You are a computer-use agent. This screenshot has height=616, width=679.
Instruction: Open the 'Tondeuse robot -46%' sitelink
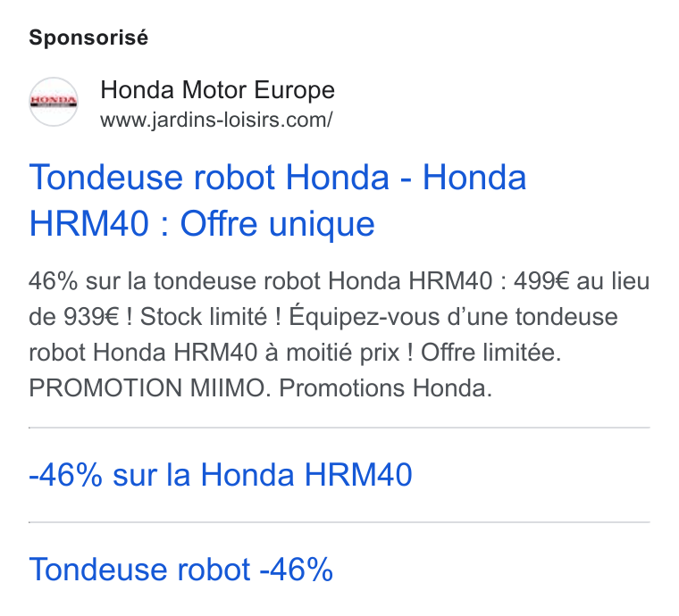point(181,569)
